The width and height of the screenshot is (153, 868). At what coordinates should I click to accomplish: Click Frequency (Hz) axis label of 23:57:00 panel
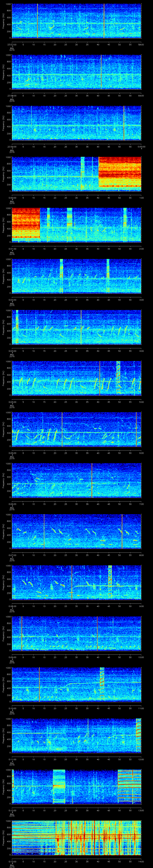point(3,21)
